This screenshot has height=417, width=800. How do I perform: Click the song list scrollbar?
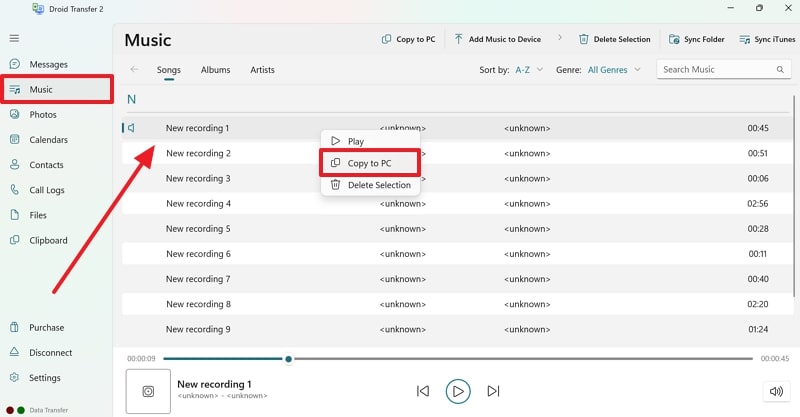(794, 195)
